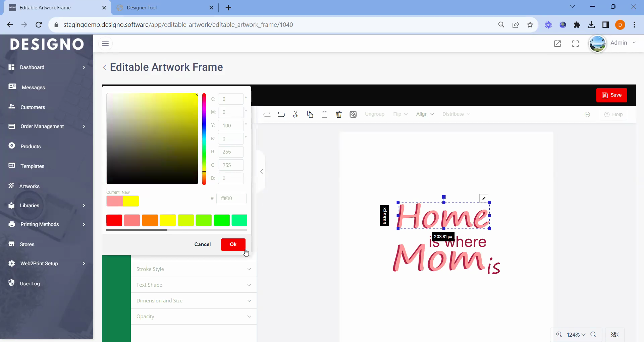The image size is (644, 342).
Task: Open the Align dropdown
Action: [425, 114]
